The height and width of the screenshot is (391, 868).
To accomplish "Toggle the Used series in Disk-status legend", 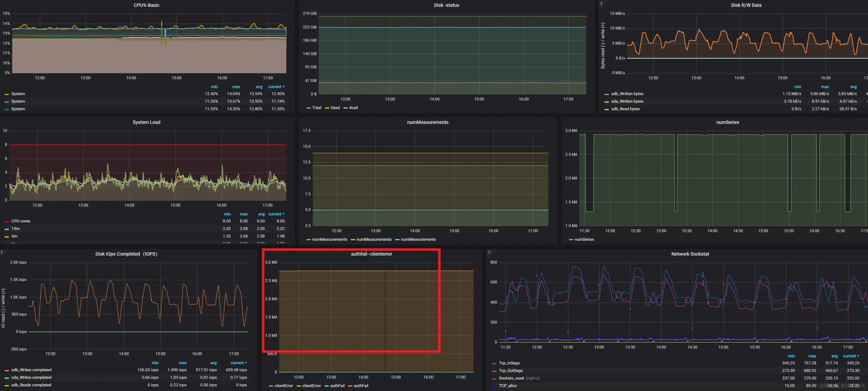I will pyautogui.click(x=335, y=108).
